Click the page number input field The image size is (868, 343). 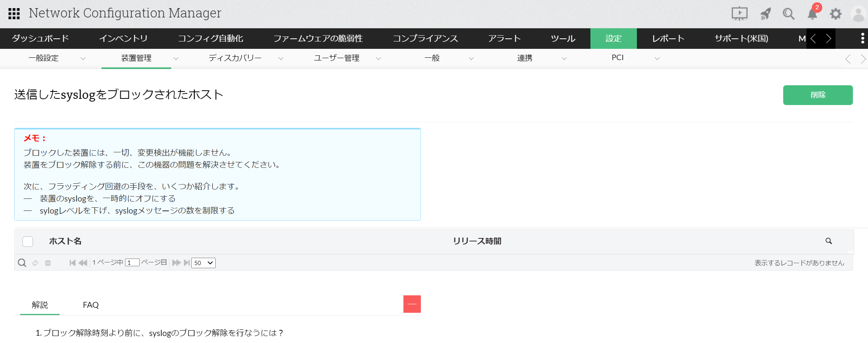pyautogui.click(x=132, y=263)
